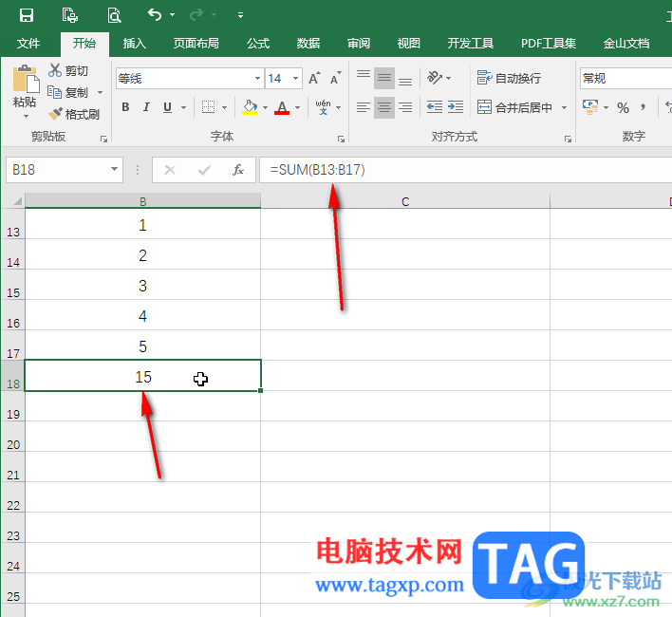Toggle Bold formatting
This screenshot has height=617, width=672.
pos(125,107)
